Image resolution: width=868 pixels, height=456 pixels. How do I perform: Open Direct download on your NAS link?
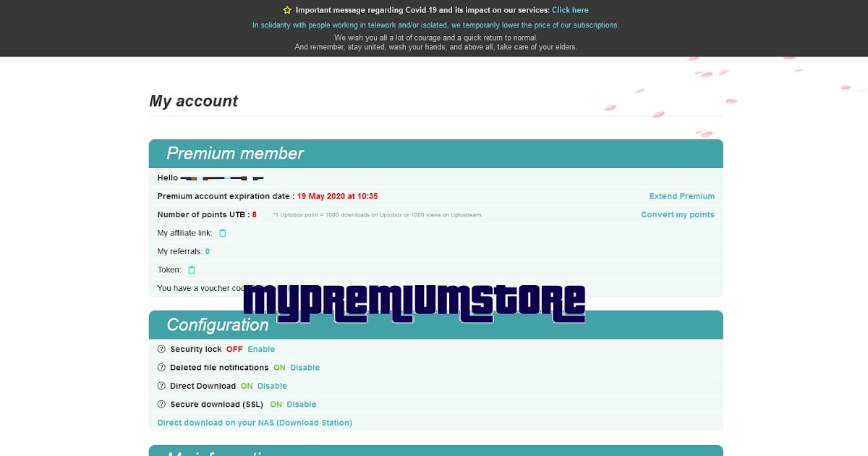click(x=255, y=422)
